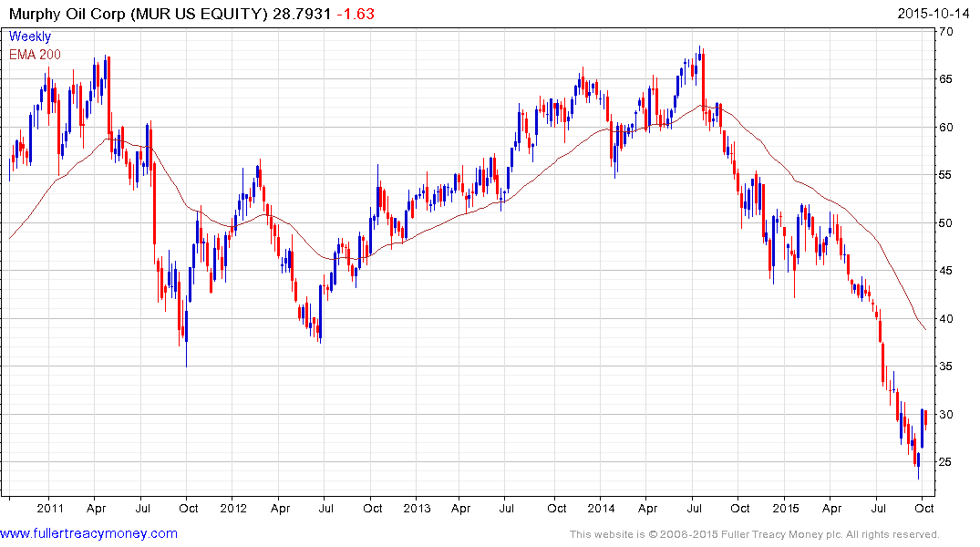Click the 70 price axis label
This screenshot has width=980, height=547.
[945, 31]
